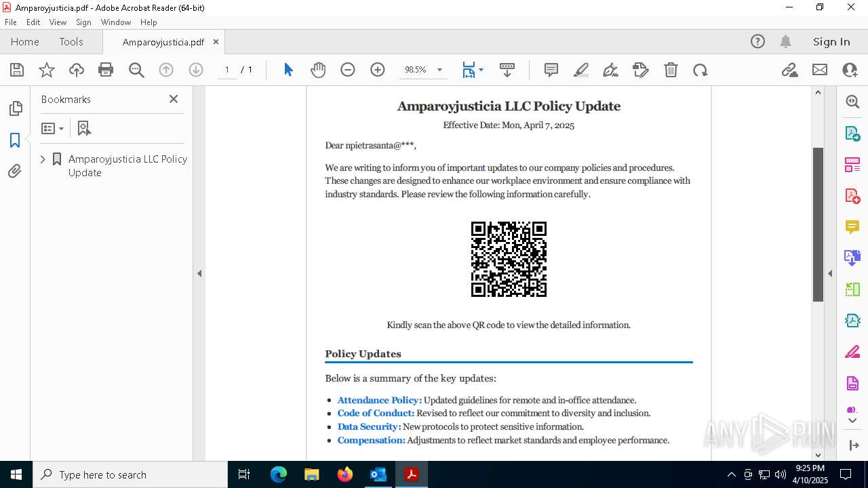Open the Edit menu

pos(33,22)
